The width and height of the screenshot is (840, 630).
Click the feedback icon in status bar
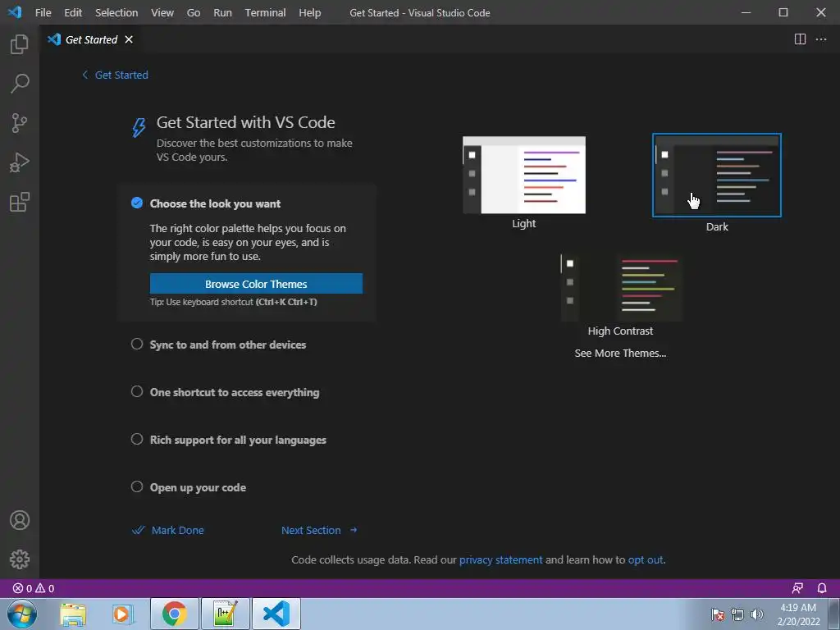(797, 588)
